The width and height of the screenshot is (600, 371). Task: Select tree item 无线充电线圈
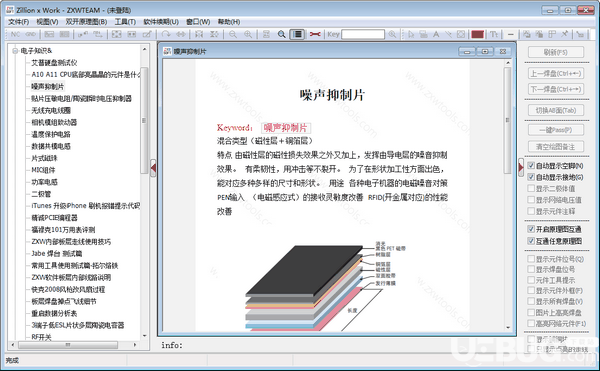(51, 110)
